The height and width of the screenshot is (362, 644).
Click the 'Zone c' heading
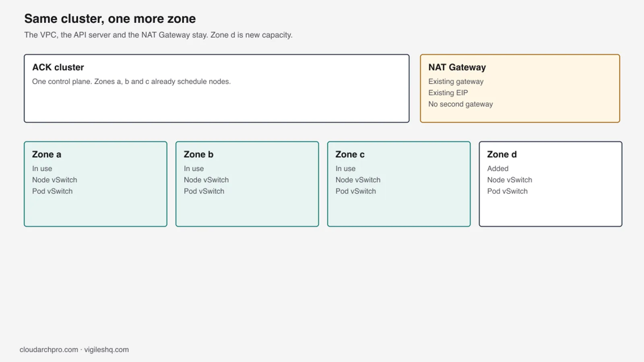pyautogui.click(x=350, y=154)
